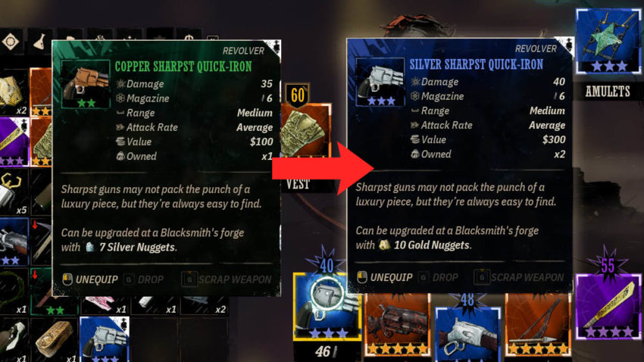This screenshot has width=644, height=362.
Task: Click SCRAP WEAPON in the Silver panel
Action: pos(519,277)
